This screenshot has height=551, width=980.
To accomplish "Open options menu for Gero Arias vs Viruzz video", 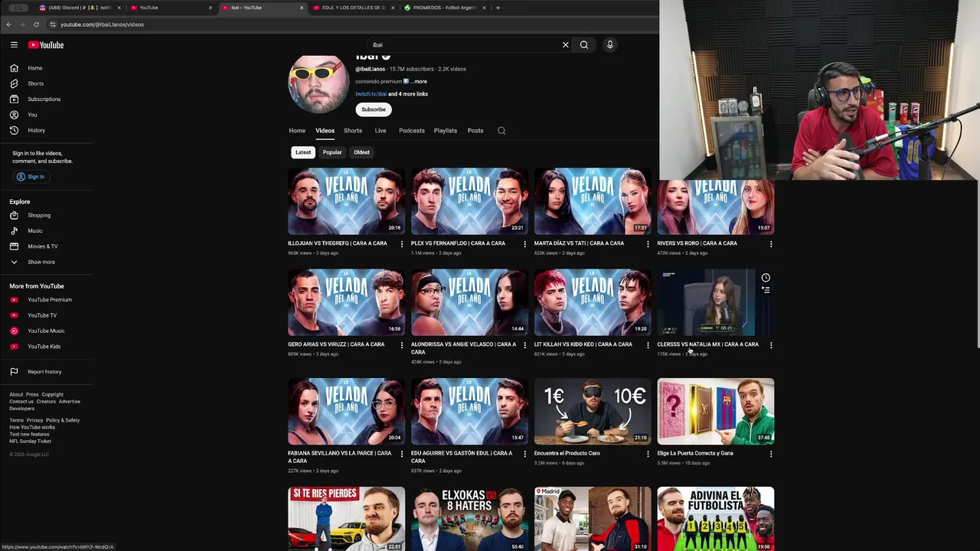I will tap(402, 345).
